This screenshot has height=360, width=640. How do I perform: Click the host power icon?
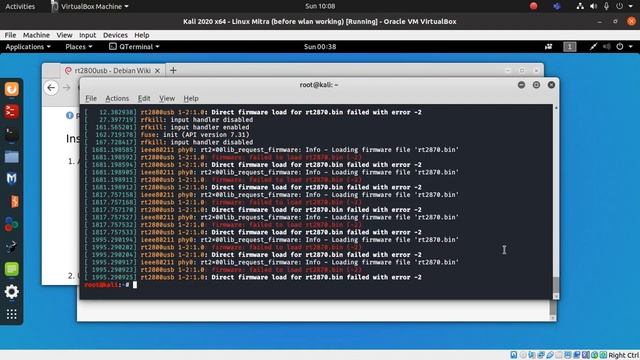click(620, 6)
